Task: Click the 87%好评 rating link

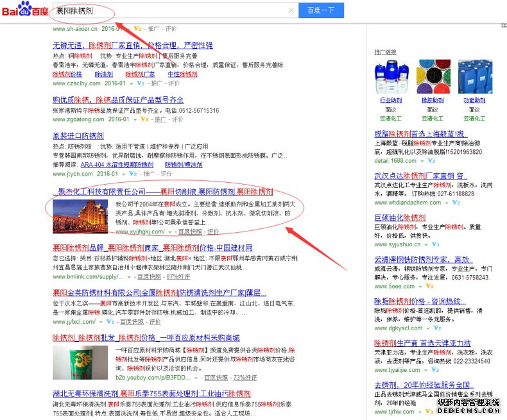Action: pos(178,277)
